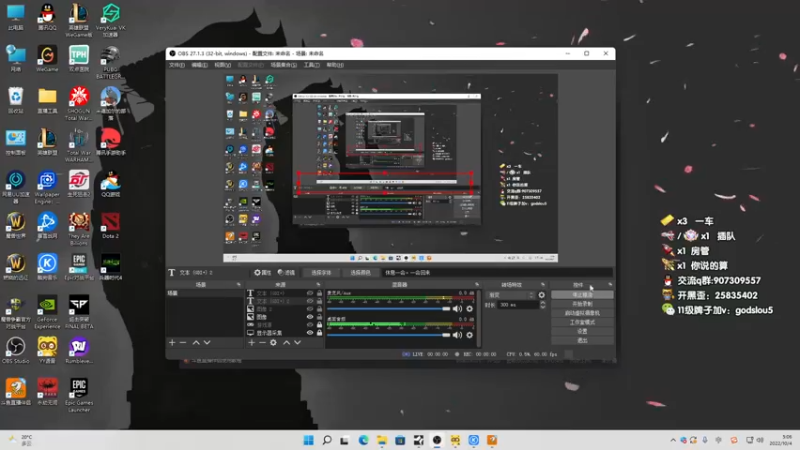Open the 编辑(E) menu in OBS

pos(199,65)
